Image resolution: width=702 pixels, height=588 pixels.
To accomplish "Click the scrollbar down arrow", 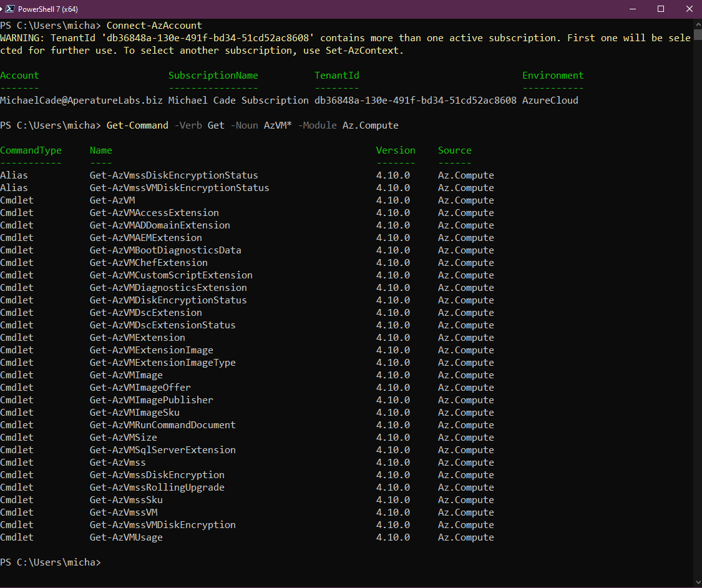I will pyautogui.click(x=697, y=582).
